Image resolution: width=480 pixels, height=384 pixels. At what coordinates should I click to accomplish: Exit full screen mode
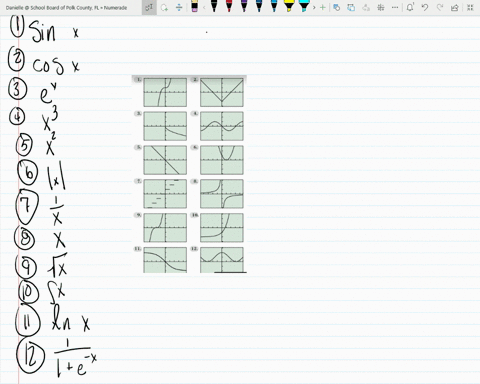pos(470,7)
